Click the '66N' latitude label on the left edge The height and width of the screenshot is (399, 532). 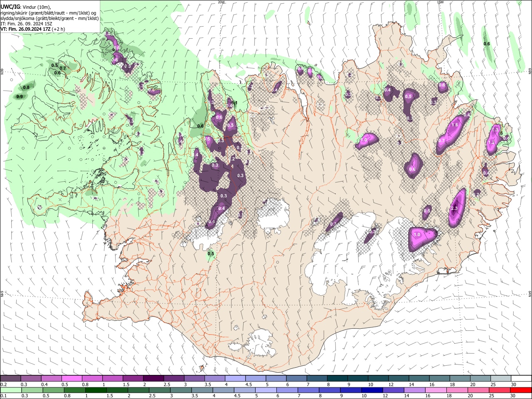point(2,72)
